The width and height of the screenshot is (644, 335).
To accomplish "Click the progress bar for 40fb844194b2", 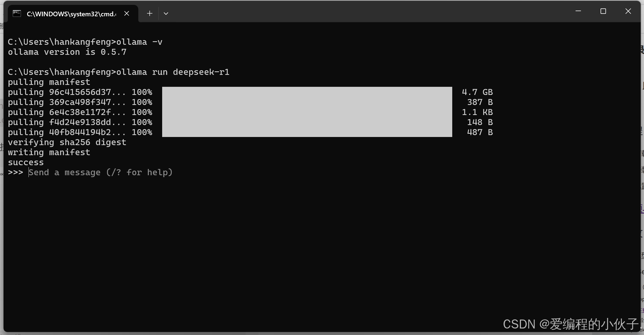I will point(307,132).
